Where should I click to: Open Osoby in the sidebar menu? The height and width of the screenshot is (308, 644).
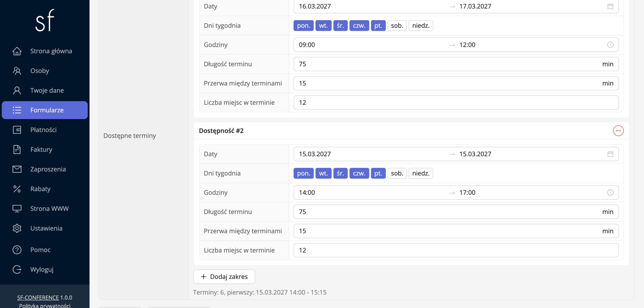coord(45,71)
